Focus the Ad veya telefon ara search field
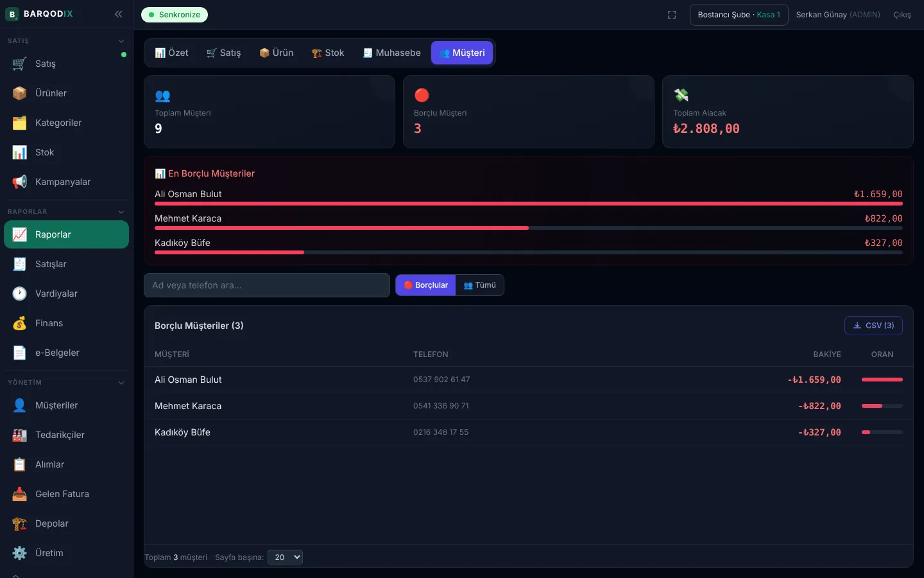The image size is (924, 578). (x=267, y=285)
